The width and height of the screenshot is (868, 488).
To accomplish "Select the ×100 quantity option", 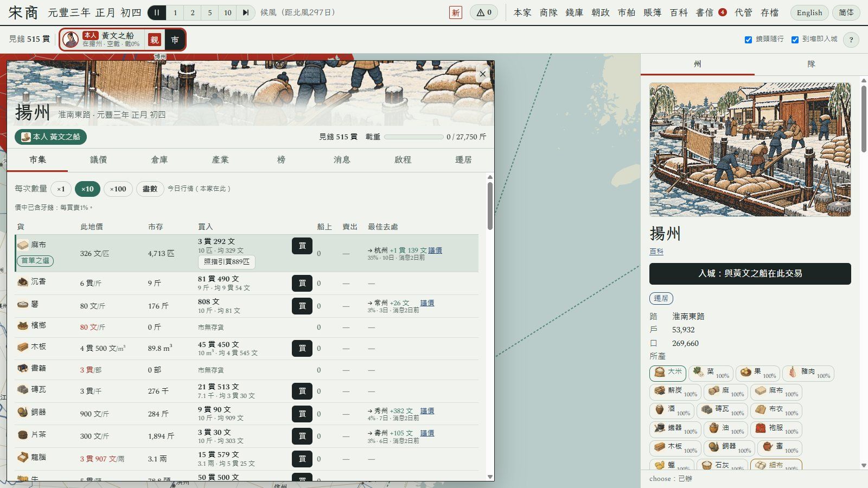I will pos(118,189).
